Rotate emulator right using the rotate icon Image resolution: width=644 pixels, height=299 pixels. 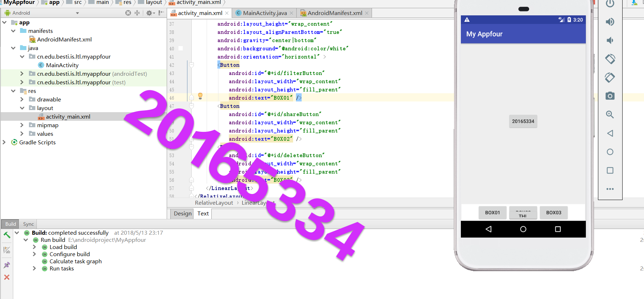(610, 78)
